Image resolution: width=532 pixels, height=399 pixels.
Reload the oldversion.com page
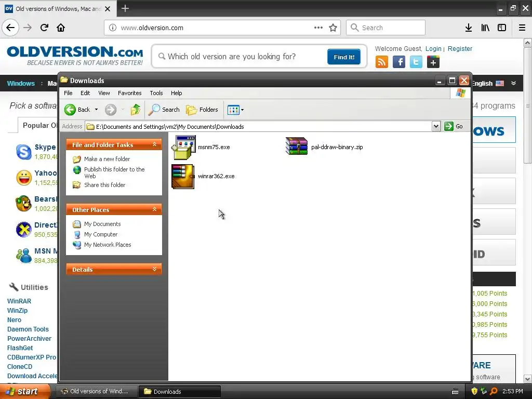click(44, 28)
